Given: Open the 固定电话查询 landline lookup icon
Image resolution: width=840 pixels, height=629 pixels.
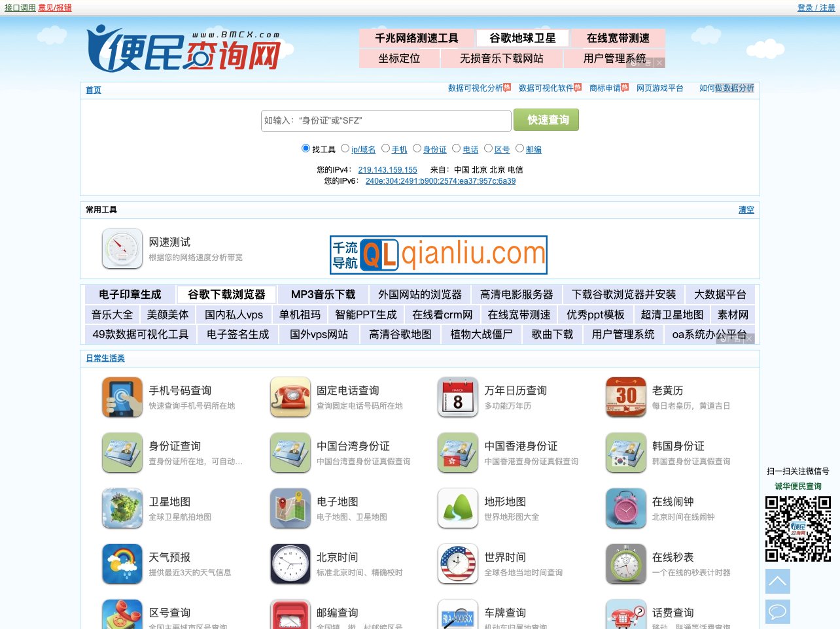Looking at the screenshot, I should click(290, 397).
